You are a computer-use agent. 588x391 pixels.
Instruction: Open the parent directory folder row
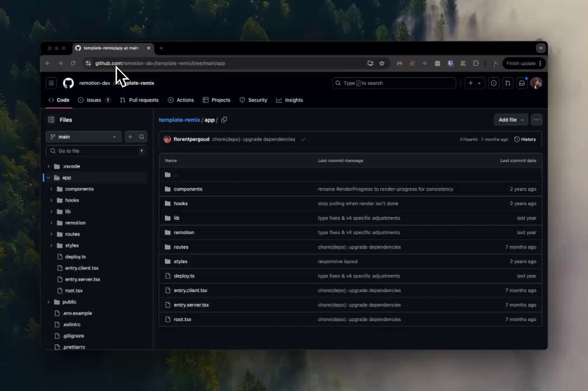(350, 175)
